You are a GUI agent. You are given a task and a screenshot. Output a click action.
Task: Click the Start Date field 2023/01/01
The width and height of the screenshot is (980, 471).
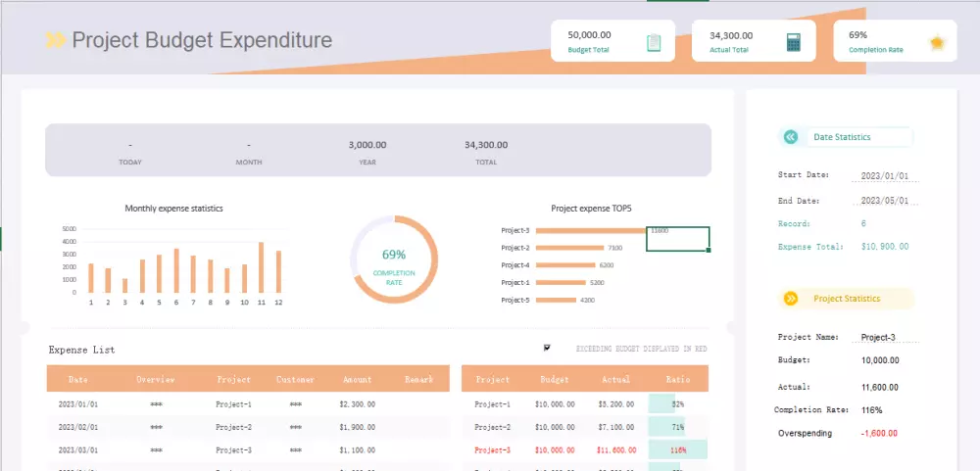pos(884,175)
